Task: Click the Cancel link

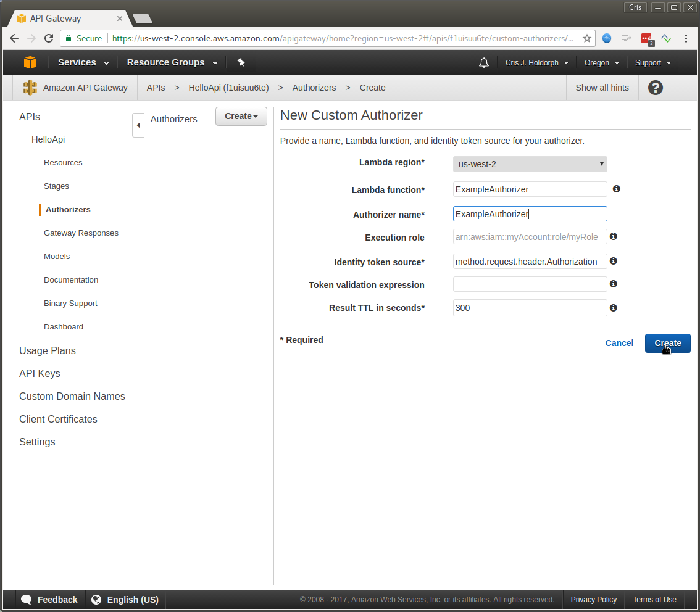Action: pyautogui.click(x=619, y=343)
